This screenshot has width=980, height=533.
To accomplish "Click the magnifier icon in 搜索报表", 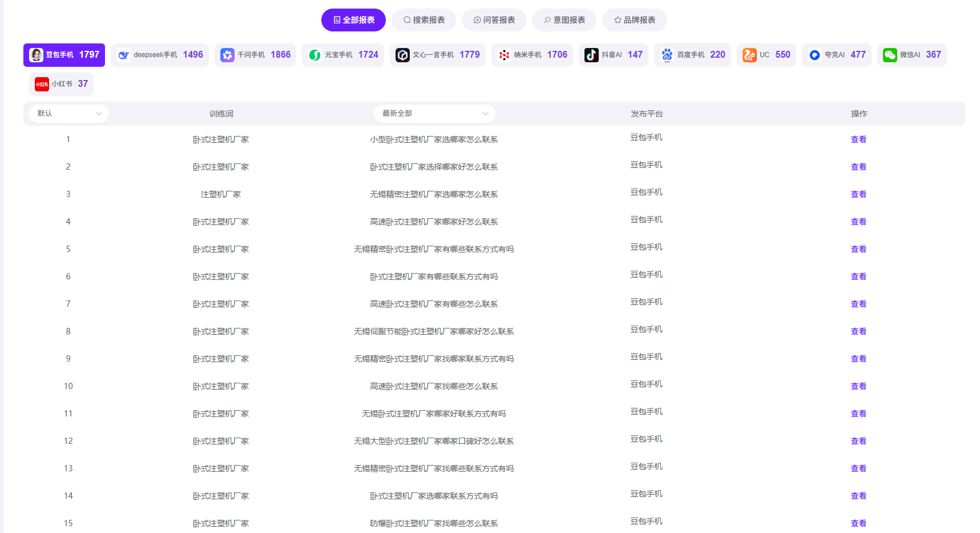I will click(407, 20).
